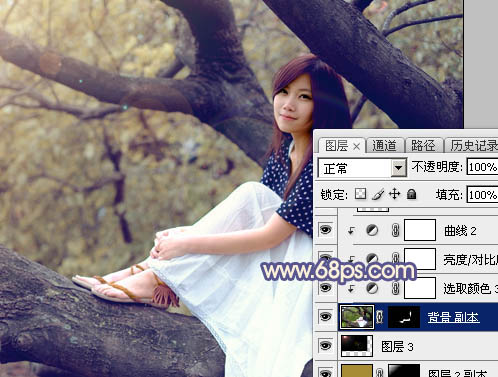
Task: Click mask link chain on 曲线 2 layer
Action: click(x=395, y=230)
